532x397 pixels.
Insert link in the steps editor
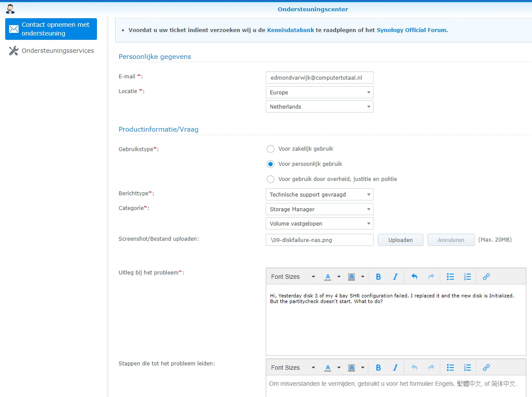click(486, 368)
